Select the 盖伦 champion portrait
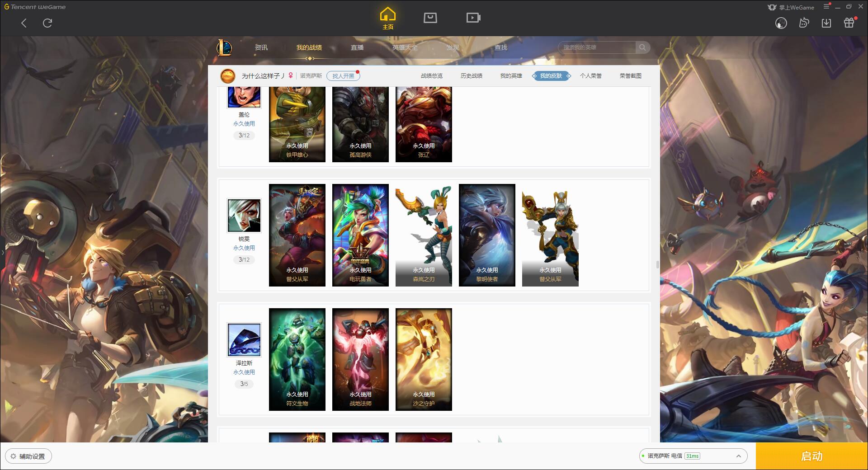Image resolution: width=868 pixels, height=470 pixels. [x=244, y=97]
